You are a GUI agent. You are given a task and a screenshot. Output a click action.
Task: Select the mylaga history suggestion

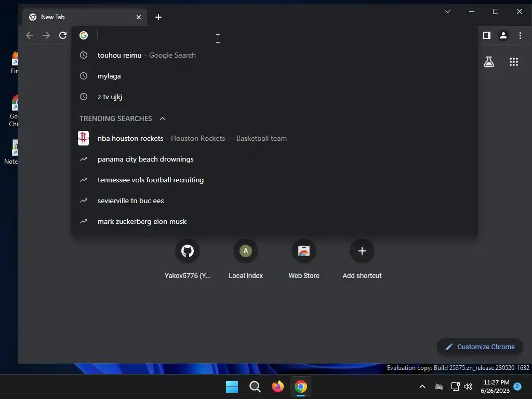(x=274, y=76)
